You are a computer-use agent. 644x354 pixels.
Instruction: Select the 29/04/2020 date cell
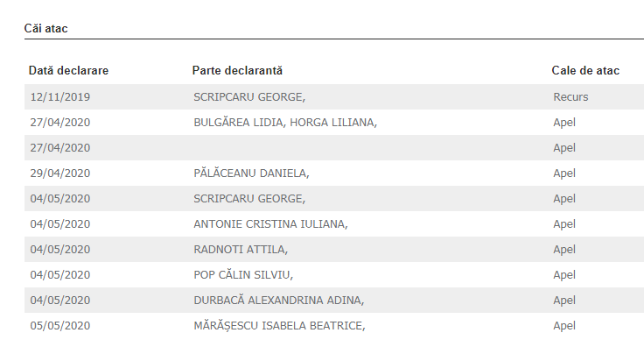point(59,173)
